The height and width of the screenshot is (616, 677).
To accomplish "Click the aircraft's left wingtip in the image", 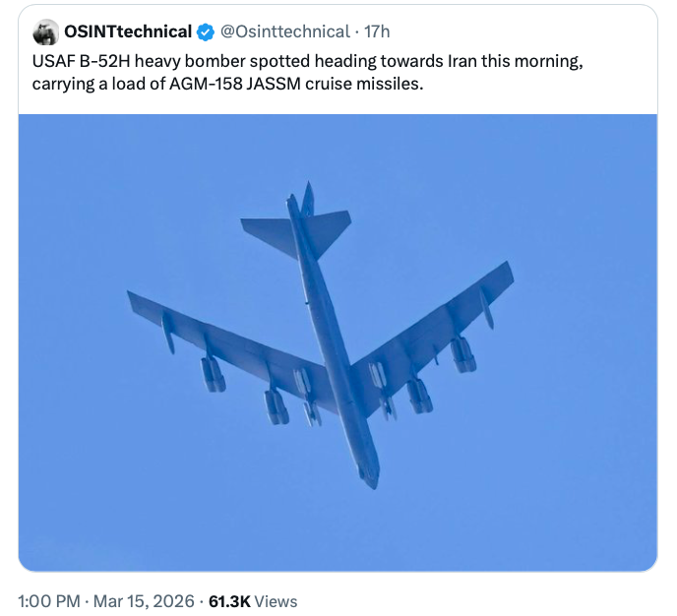I will (133, 297).
